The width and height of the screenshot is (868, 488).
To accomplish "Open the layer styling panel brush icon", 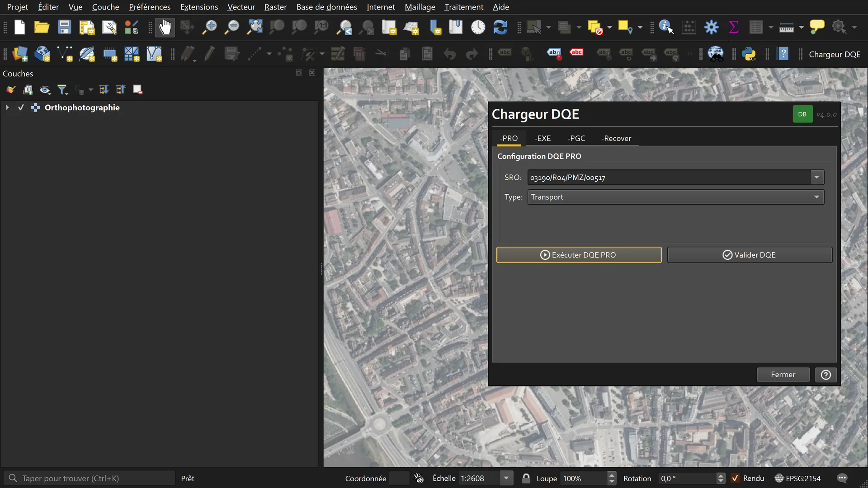I will pos(11,89).
